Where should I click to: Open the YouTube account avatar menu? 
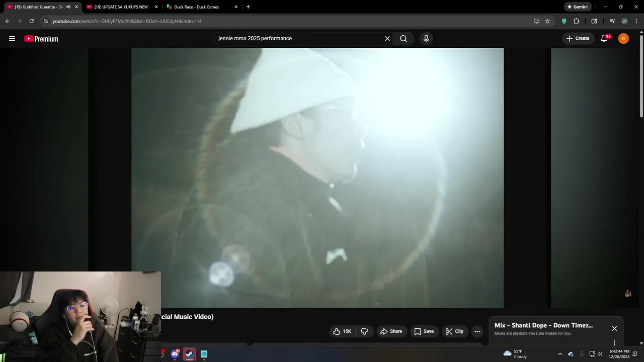point(623,39)
